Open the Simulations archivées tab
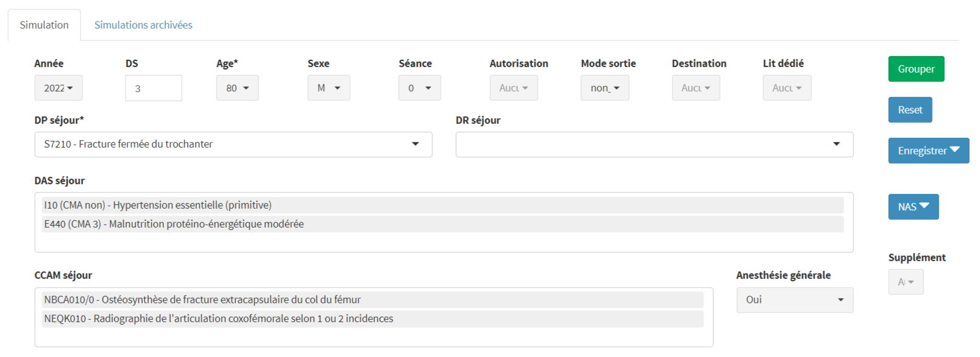This screenshot has width=980, height=357. 143,25
